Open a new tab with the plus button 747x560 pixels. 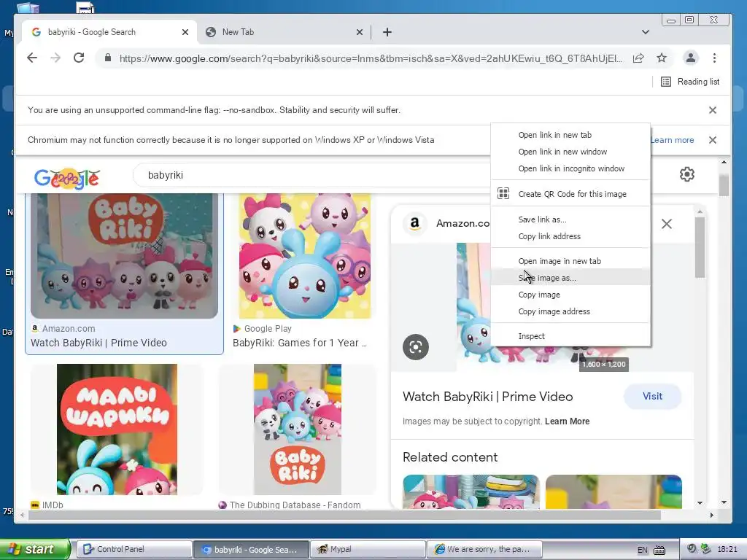click(x=387, y=32)
